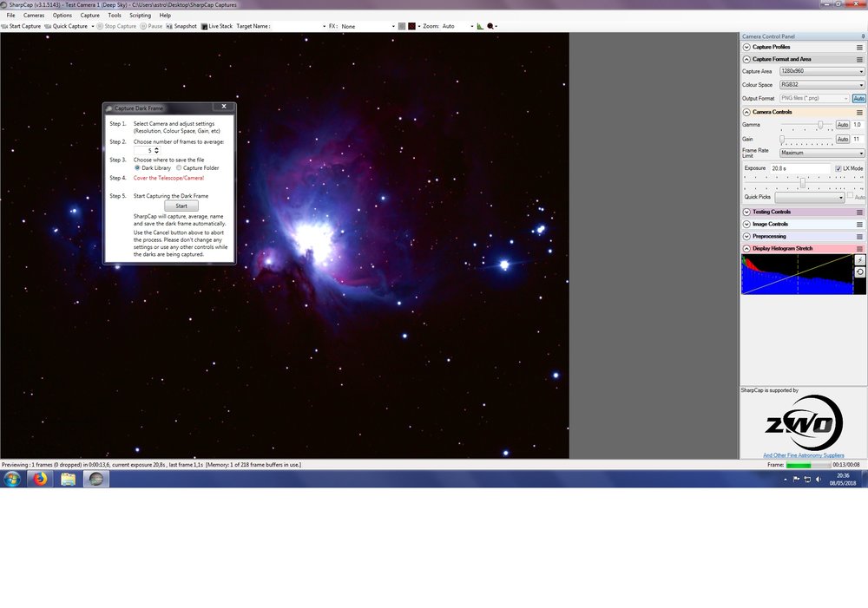Open Live Stack from the toolbar
This screenshot has width=868, height=608.
pyautogui.click(x=216, y=26)
